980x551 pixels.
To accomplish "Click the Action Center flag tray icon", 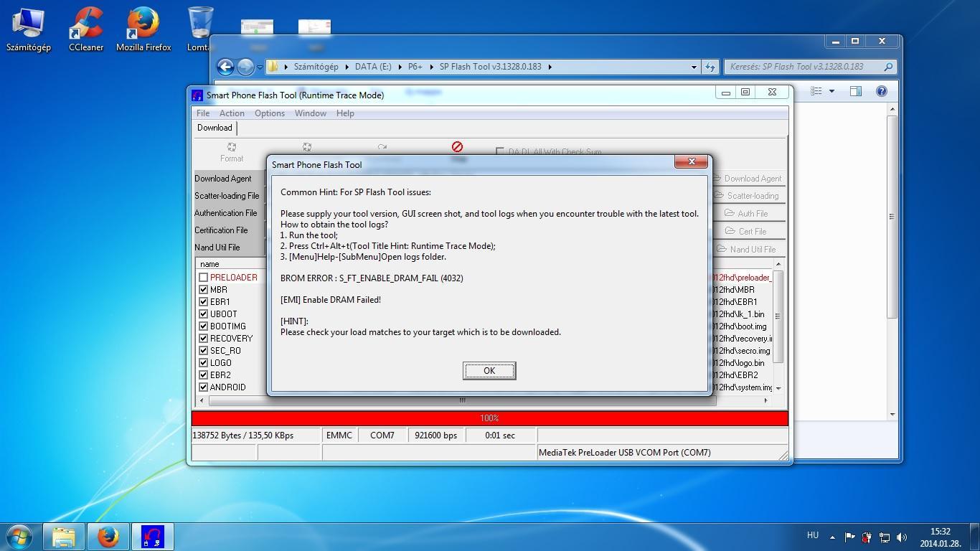I will click(x=850, y=537).
